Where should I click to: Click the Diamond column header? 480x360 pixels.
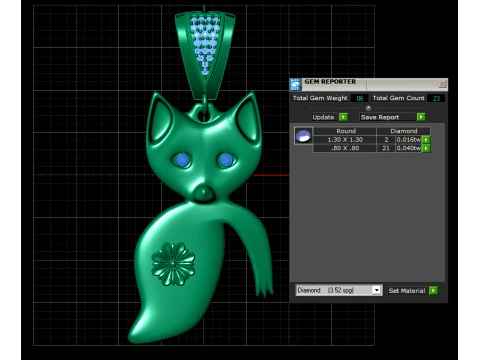click(404, 131)
